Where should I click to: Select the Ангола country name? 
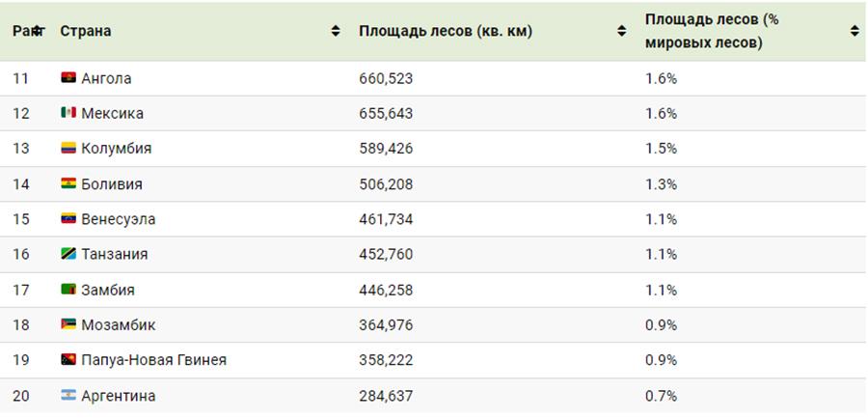pos(106,79)
